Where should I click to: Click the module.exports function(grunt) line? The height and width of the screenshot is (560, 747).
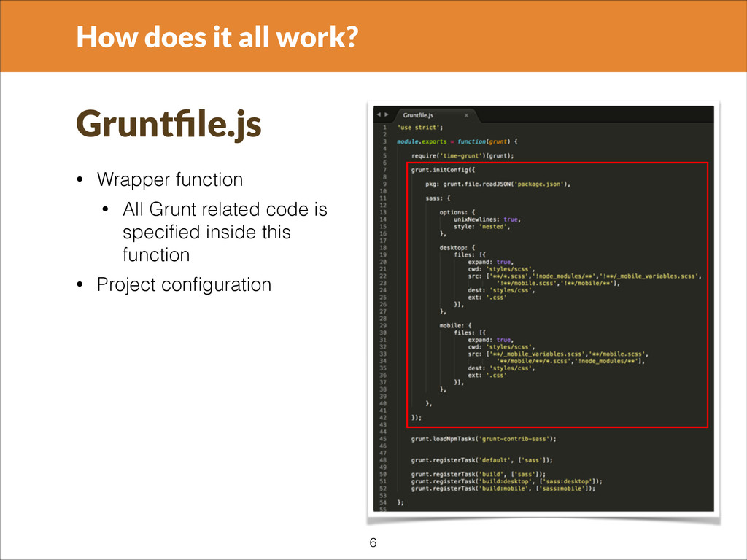(457, 141)
